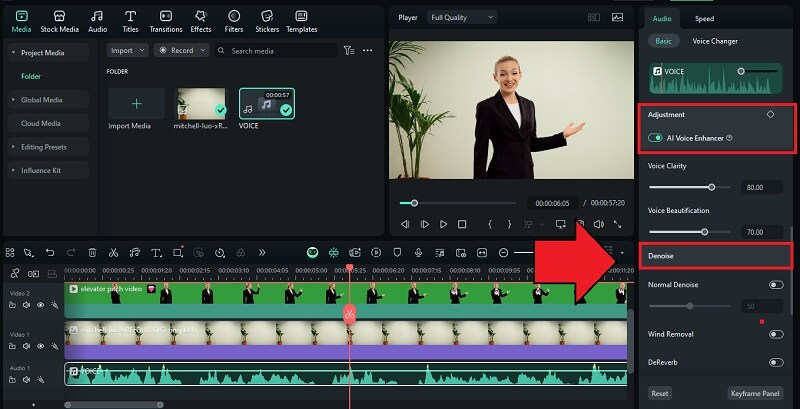Adjust the Voice Beautification slider
Image resolution: width=800 pixels, height=409 pixels.
point(689,232)
